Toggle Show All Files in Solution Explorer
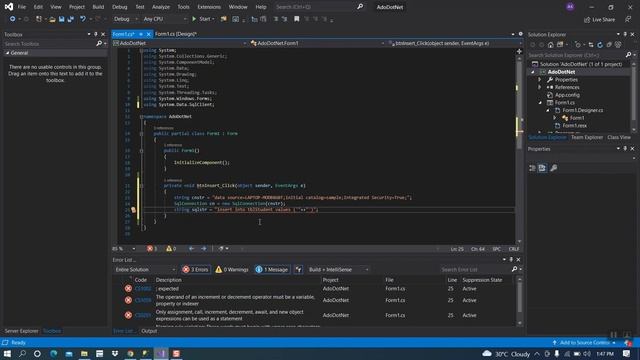This screenshot has height=360, width=640. pyautogui.click(x=618, y=44)
